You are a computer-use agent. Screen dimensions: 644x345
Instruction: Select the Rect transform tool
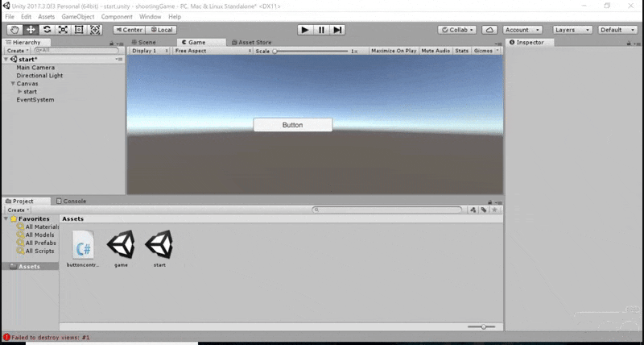coord(79,30)
